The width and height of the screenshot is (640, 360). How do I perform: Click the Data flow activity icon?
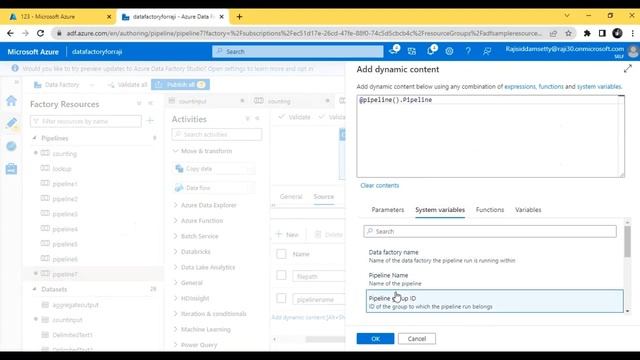179,188
